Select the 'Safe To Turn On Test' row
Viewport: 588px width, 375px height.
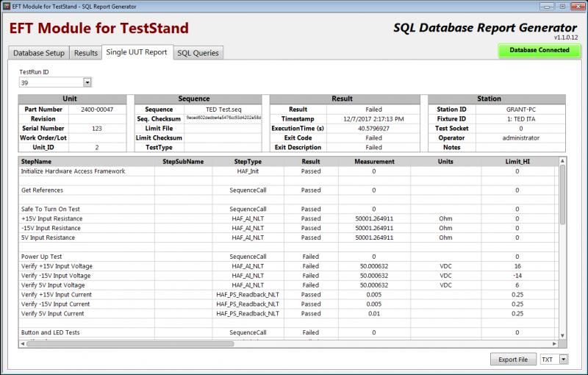287,210
